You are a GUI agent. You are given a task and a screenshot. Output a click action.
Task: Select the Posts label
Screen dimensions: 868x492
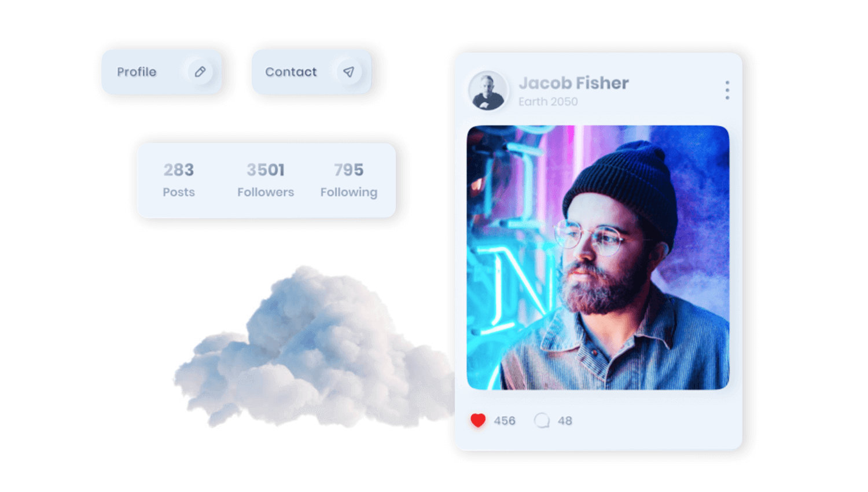[178, 192]
